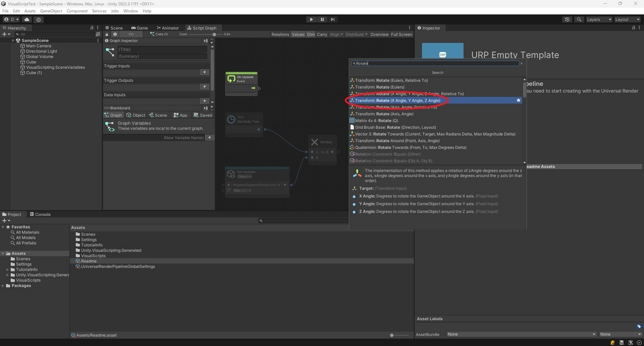Toggle the Carry option
The width and height of the screenshot is (644, 346).
[322, 34]
